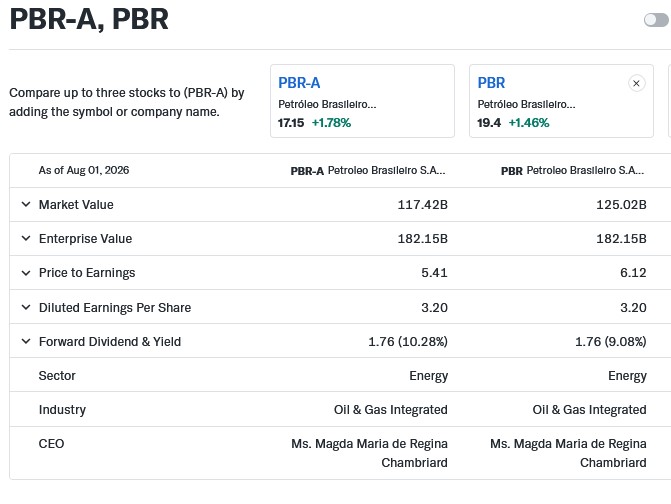Image resolution: width=671 pixels, height=504 pixels.
Task: Click the PBR card price 19.4
Action: point(489,123)
